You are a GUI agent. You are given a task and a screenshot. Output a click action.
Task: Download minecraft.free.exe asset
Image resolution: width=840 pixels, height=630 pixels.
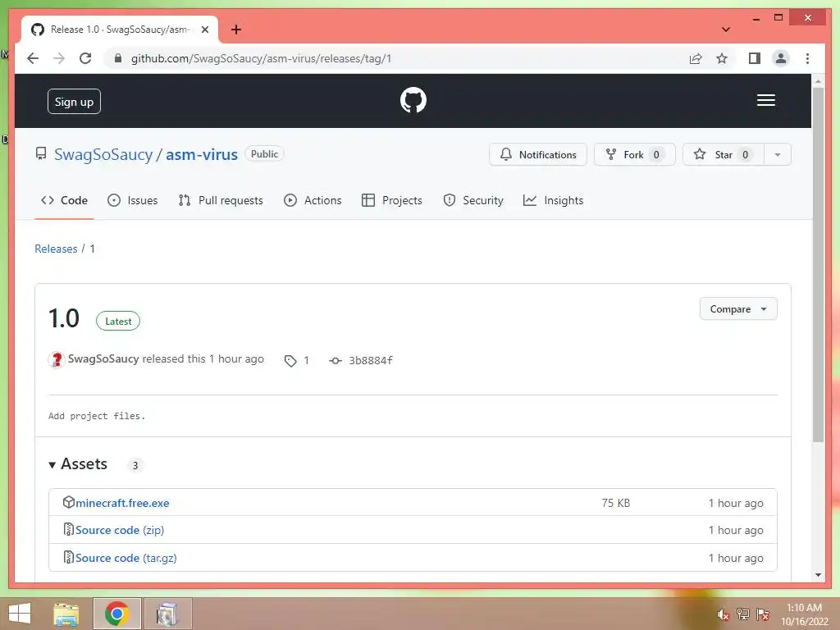(x=122, y=503)
